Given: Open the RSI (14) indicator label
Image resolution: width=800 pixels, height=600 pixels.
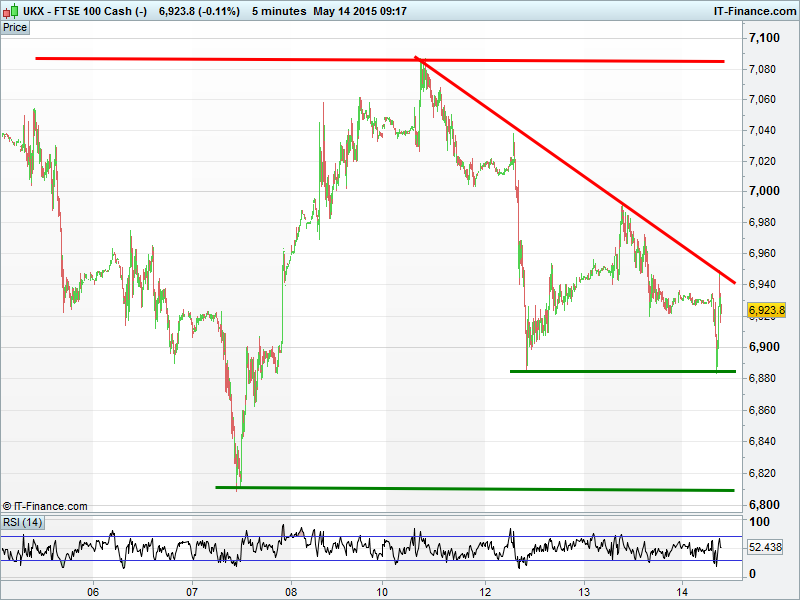Looking at the screenshot, I should point(22,522).
